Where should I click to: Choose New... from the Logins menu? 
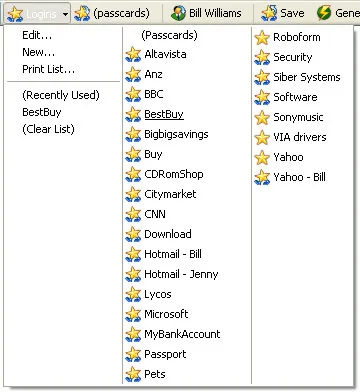pyautogui.click(x=38, y=52)
